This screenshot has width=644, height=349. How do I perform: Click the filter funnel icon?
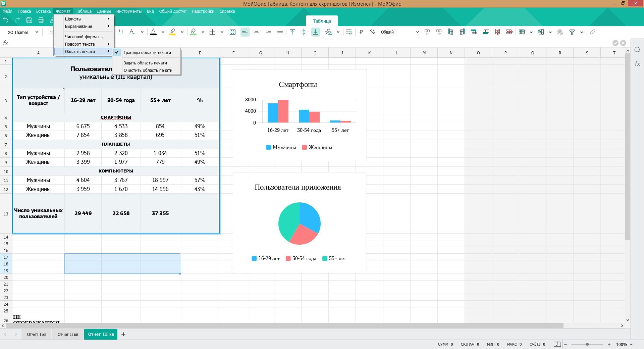572,32
